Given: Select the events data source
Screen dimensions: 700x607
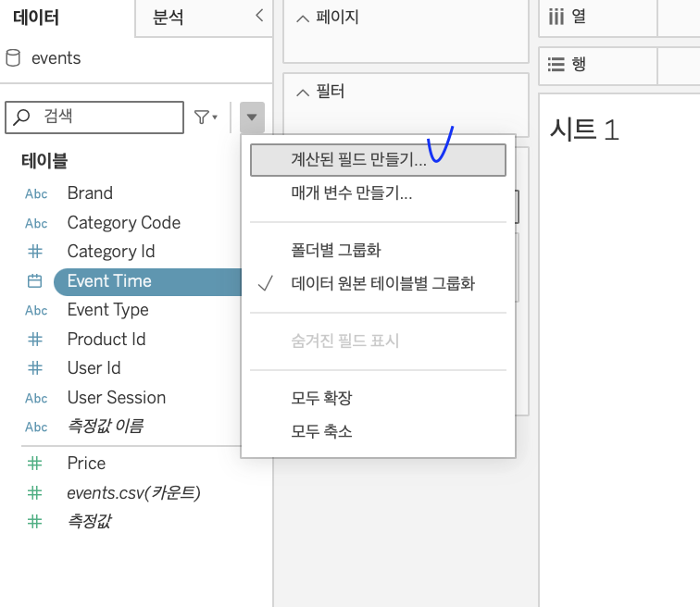Looking at the screenshot, I should [56, 58].
